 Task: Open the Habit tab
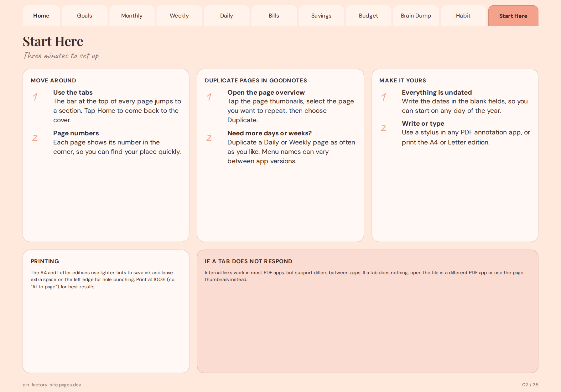463,16
